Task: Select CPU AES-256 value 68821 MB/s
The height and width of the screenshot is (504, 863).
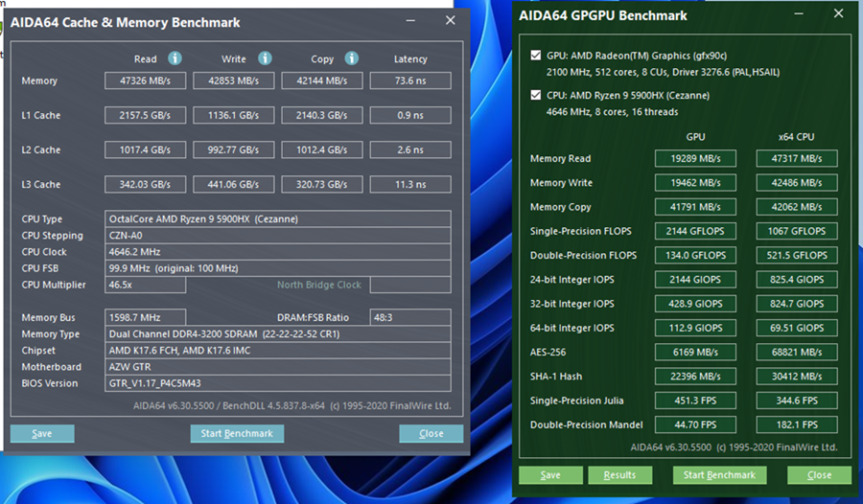Action: point(797,353)
